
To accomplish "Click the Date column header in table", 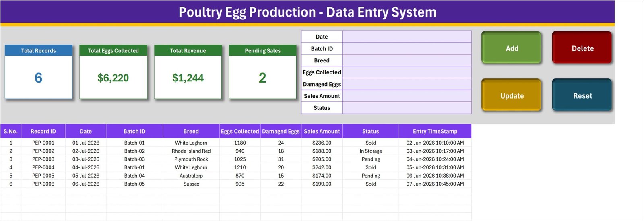I will click(86, 131).
